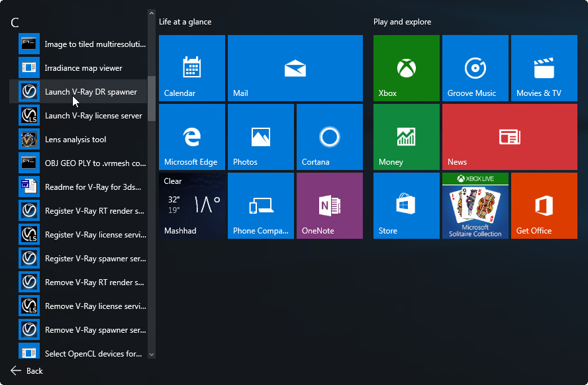The image size is (588, 385).
Task: Select the Play and explore group title
Action: click(402, 22)
